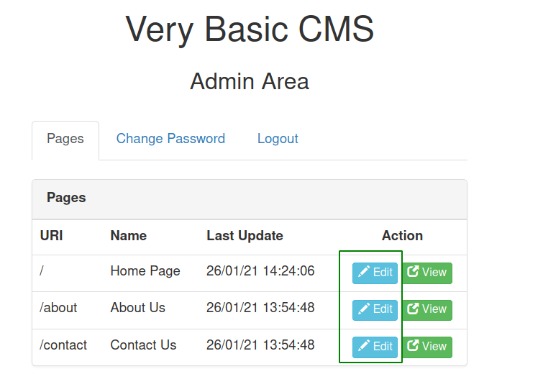Switch to the Pages tab
The width and height of the screenshot is (543, 392).
click(x=65, y=140)
